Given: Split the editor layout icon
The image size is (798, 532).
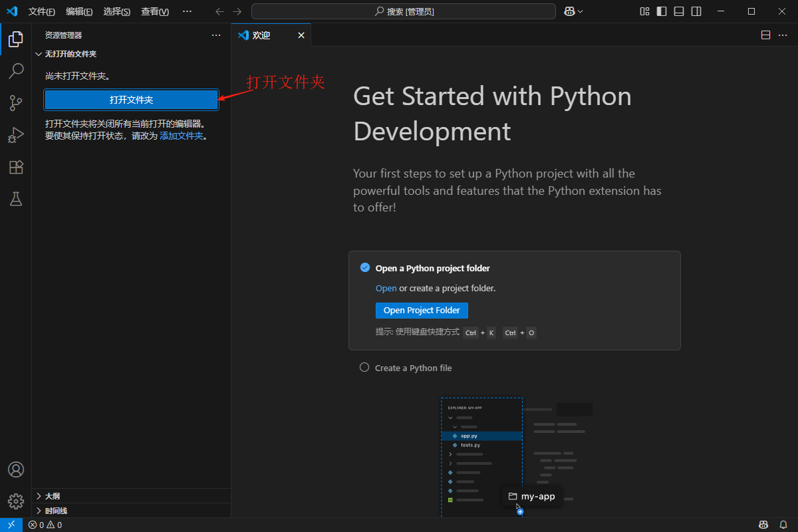Looking at the screenshot, I should click(766, 35).
